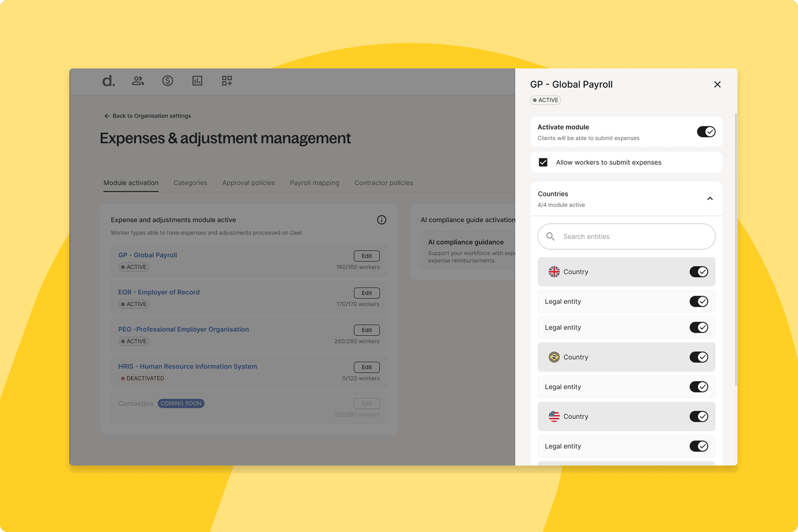Open EOR - Employer of Record link

point(159,292)
